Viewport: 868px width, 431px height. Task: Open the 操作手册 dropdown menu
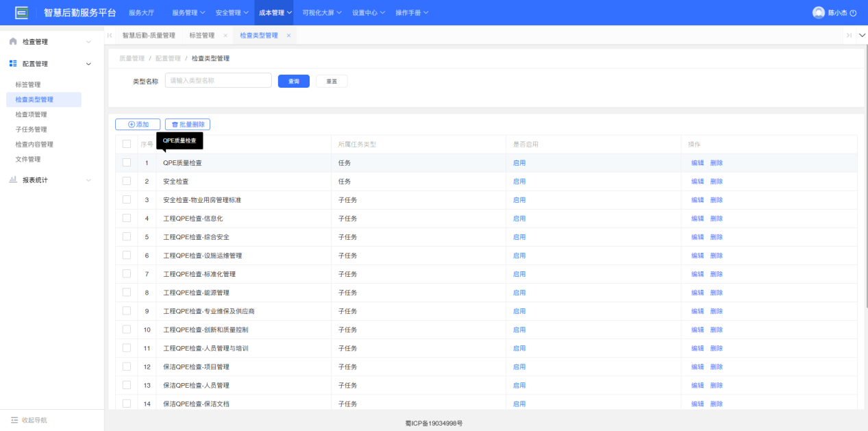pyautogui.click(x=412, y=13)
